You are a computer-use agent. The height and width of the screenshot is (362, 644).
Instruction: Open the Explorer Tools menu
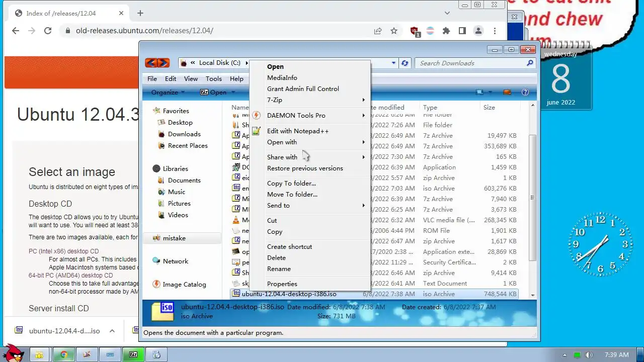click(x=213, y=78)
